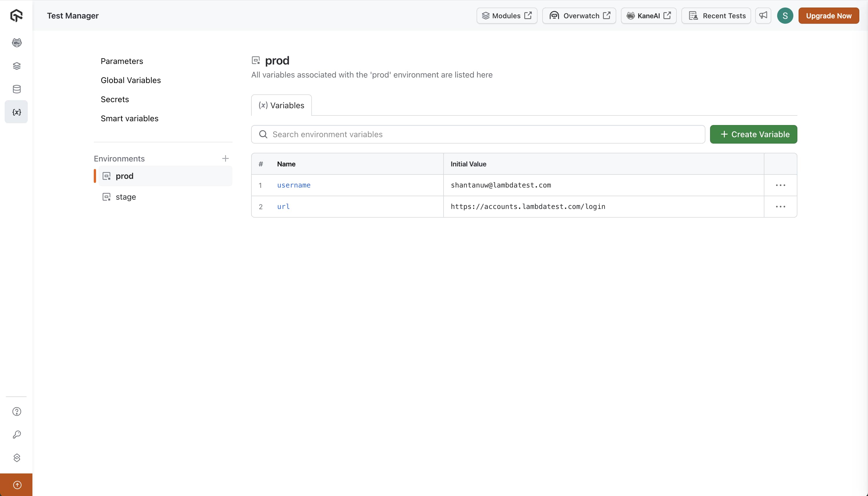Go to Parameters section
The height and width of the screenshot is (496, 868).
(122, 61)
